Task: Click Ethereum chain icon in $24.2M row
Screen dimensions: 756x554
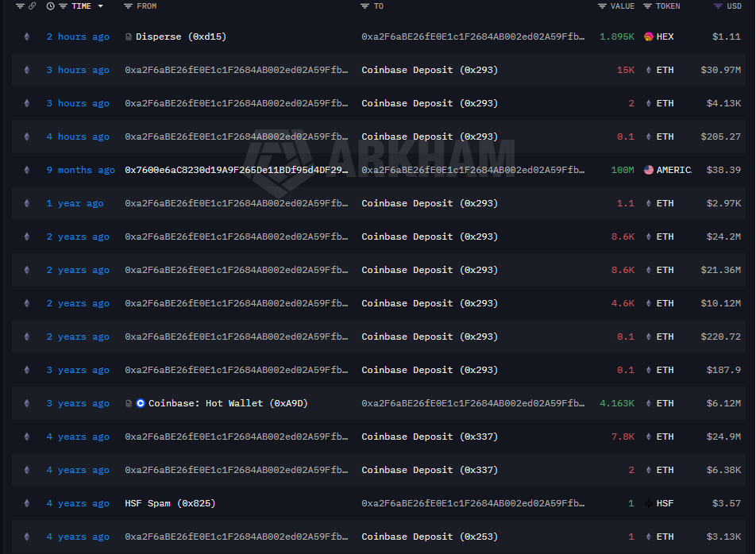Action: tap(27, 237)
